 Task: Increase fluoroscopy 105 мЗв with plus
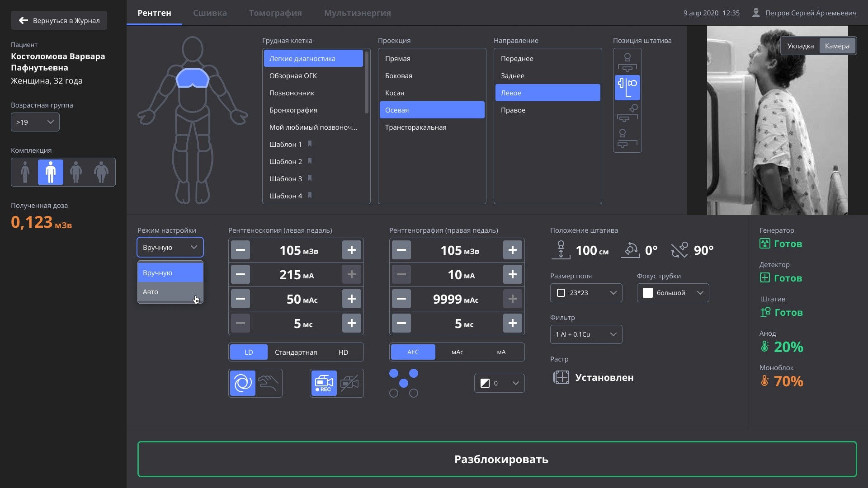[x=351, y=250]
